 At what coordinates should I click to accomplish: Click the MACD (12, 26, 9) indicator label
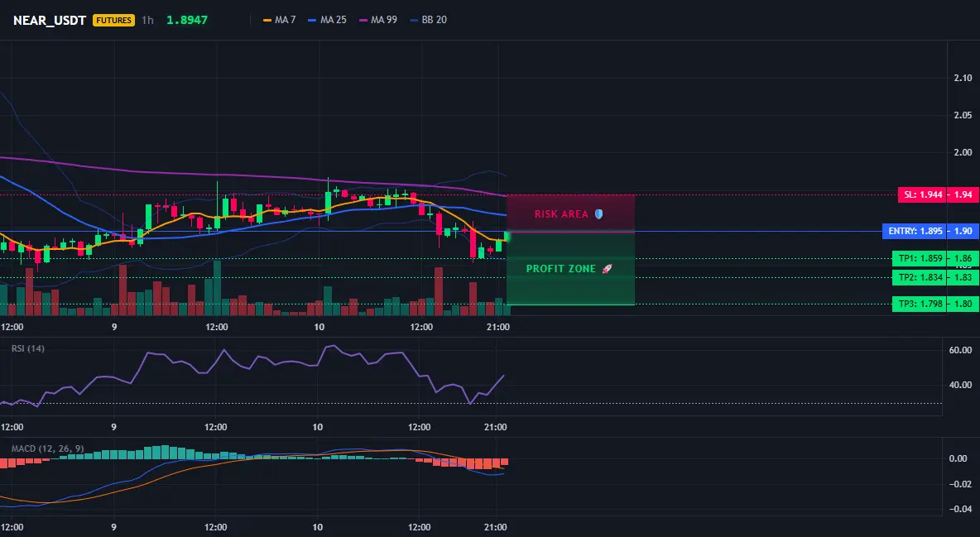(x=47, y=448)
